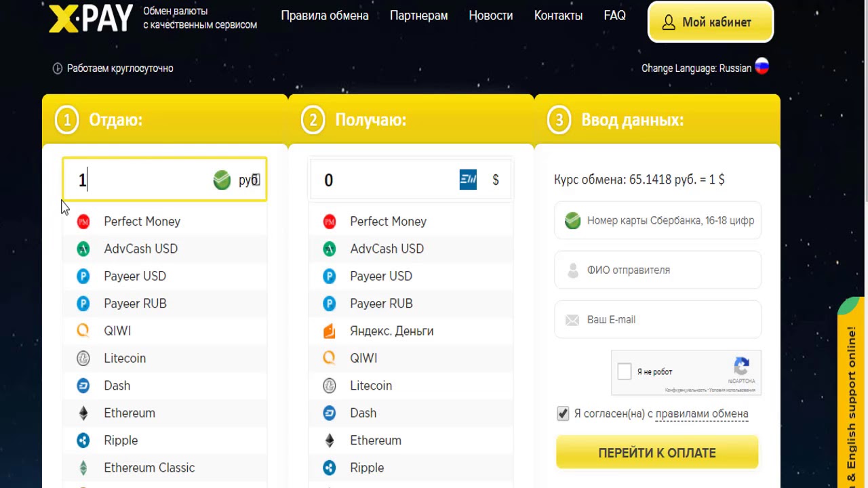Select Litecoin text in Получаю list

(371, 386)
